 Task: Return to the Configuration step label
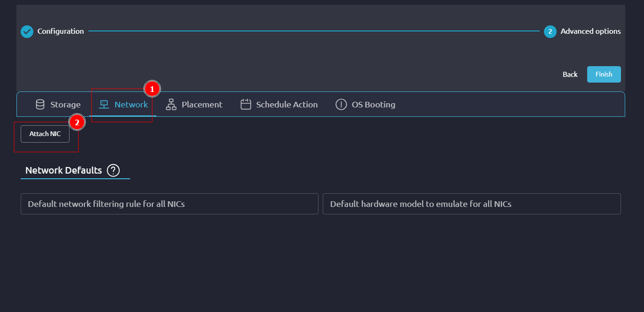(x=61, y=31)
